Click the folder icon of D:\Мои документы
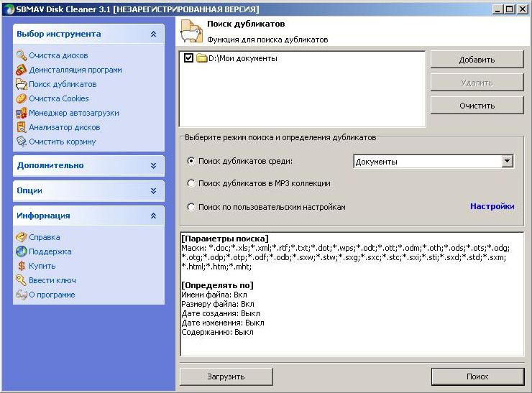The width and height of the screenshot is (532, 393). tap(201, 58)
